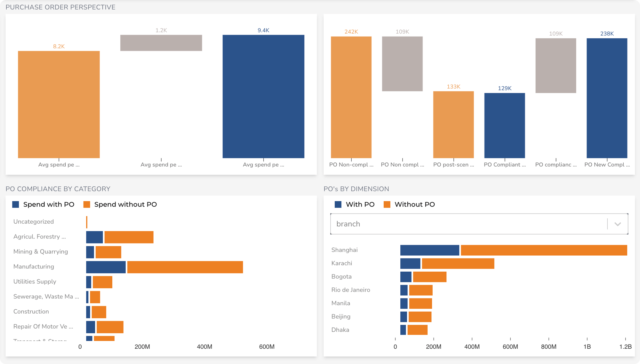The width and height of the screenshot is (640, 364).
Task: Select the 8.2K orange average spend bar
Action: (59, 105)
